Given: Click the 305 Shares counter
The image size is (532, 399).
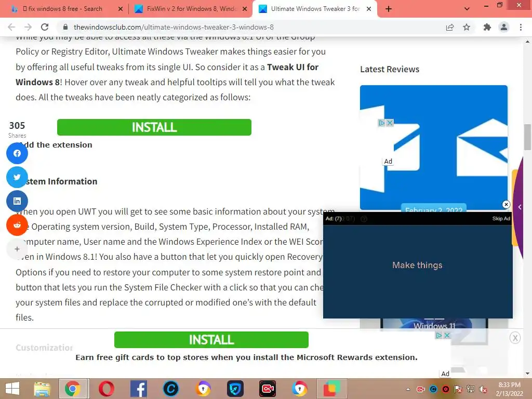Looking at the screenshot, I should pyautogui.click(x=17, y=129).
